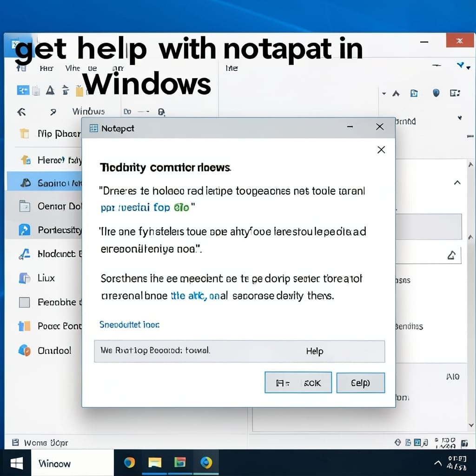Click the blue icon beside 'Portecsity'
The width and height of the screenshot is (476, 476).
tap(24, 230)
